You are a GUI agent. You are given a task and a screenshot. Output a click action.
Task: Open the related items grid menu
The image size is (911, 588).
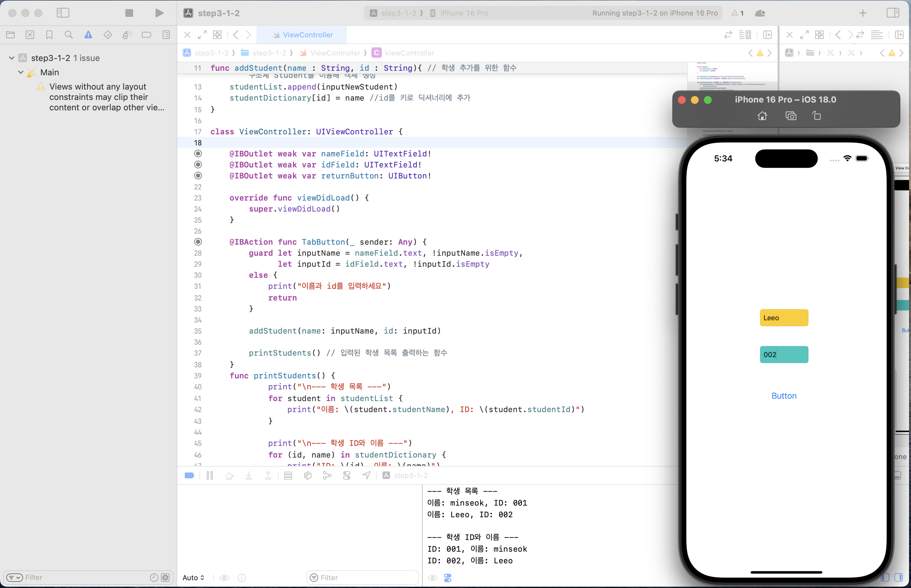[217, 35]
